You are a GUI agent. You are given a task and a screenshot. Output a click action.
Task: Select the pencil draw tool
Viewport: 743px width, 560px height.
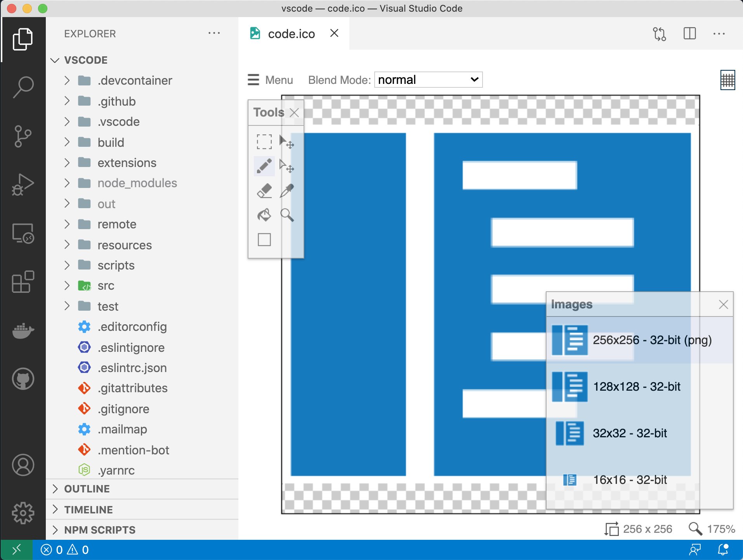point(264,166)
